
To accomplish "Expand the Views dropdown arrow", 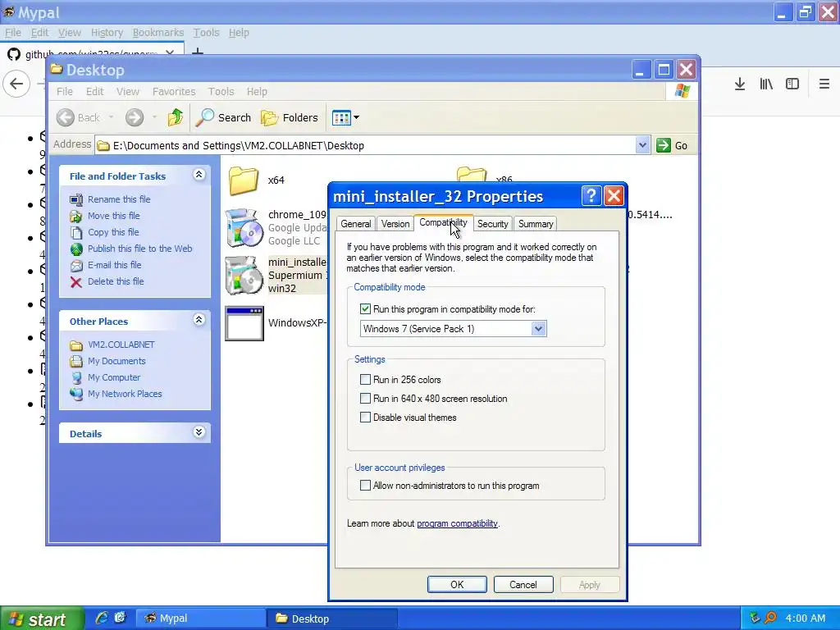I will pyautogui.click(x=357, y=117).
